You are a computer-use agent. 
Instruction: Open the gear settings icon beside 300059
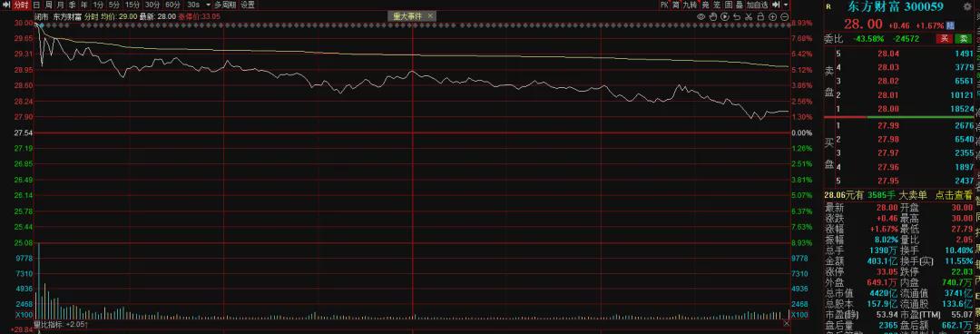point(967,6)
